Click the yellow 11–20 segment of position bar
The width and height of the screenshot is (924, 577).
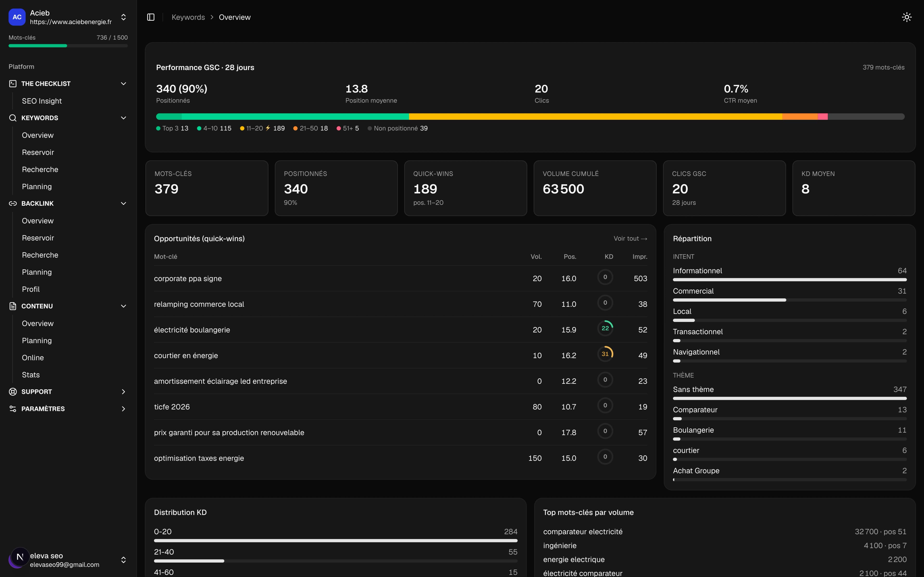coord(596,116)
